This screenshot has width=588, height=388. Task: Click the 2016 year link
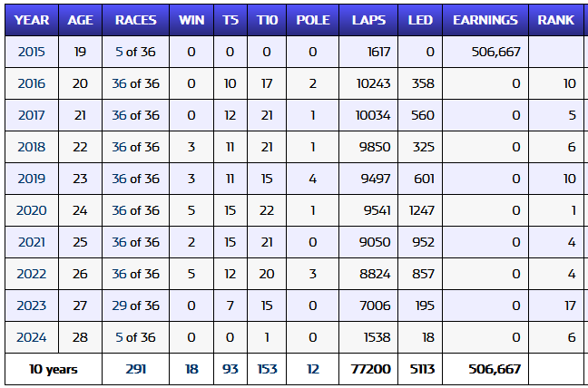[32, 83]
